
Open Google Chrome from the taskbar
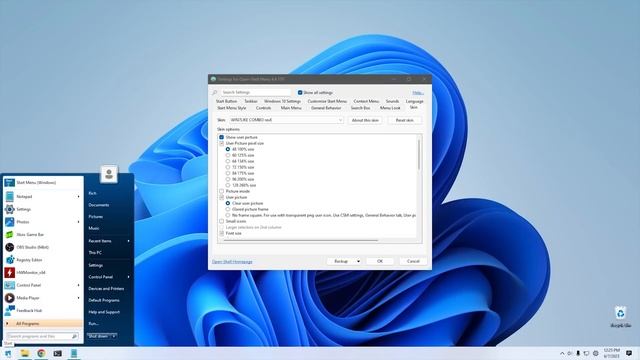[x=41, y=353]
